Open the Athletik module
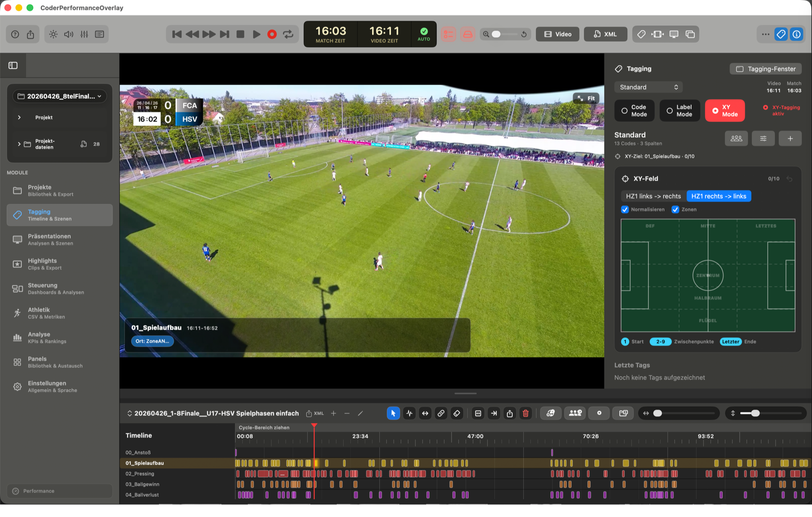Screen dimensions: 812x517 [60, 313]
